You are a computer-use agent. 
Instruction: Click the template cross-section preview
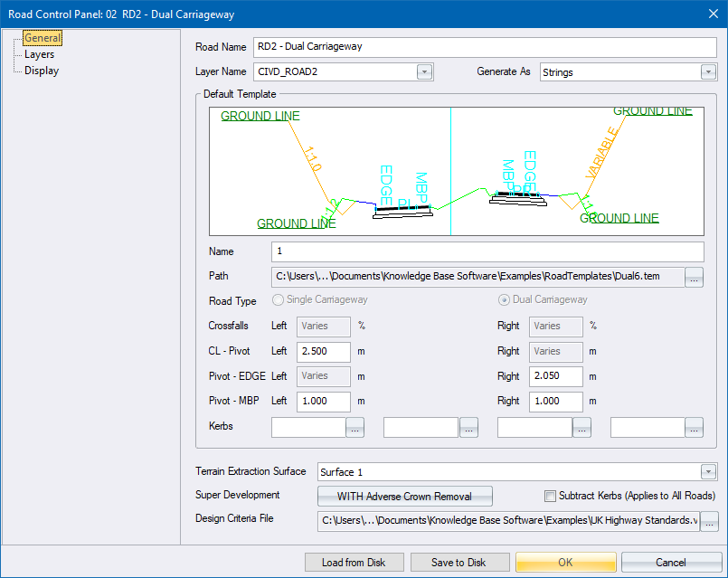pyautogui.click(x=456, y=170)
